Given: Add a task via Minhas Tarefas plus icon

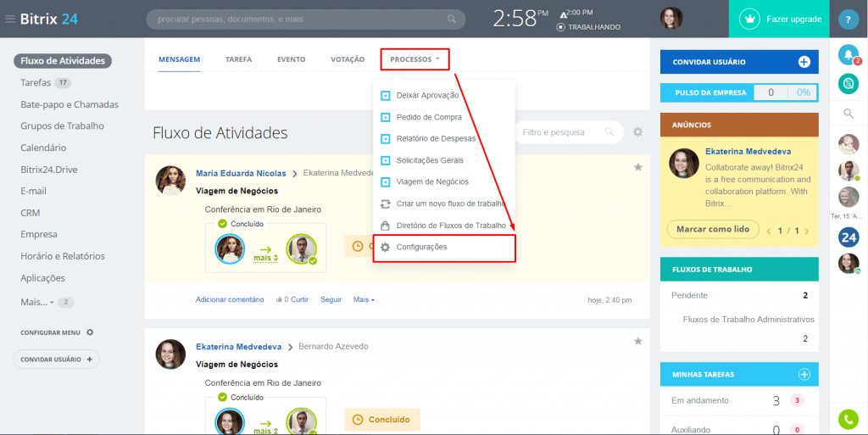Looking at the screenshot, I should coord(804,375).
